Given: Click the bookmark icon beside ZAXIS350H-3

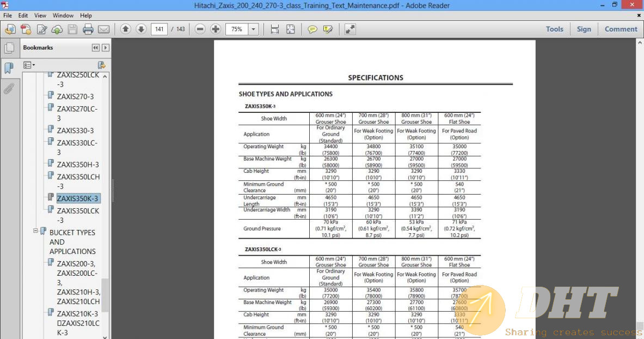Looking at the screenshot, I should coord(51,164).
